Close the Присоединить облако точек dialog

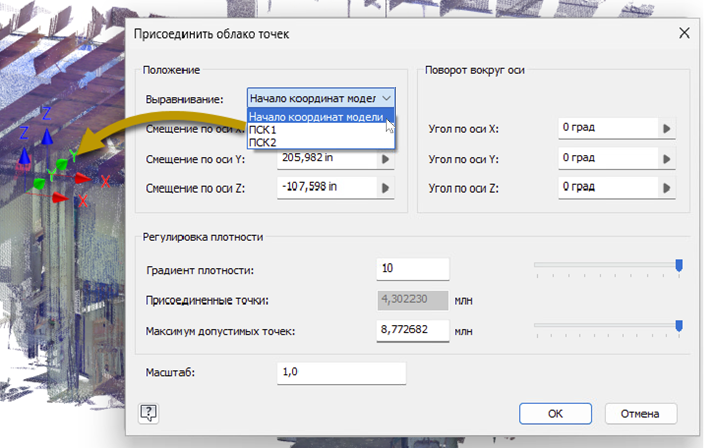[x=684, y=33]
